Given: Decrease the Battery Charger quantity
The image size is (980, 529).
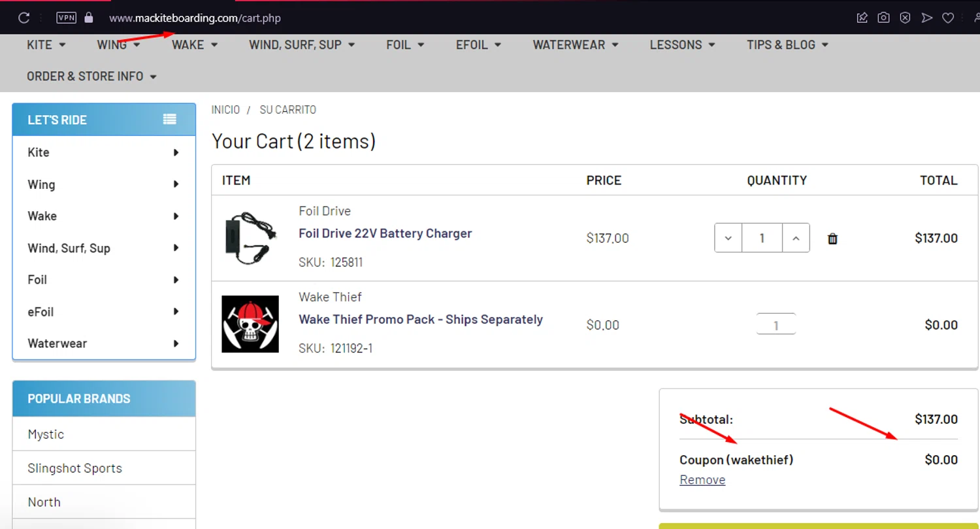Looking at the screenshot, I should point(728,238).
